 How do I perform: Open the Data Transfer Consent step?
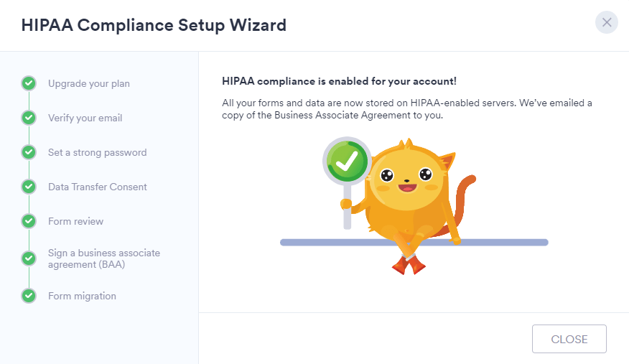[x=98, y=187]
